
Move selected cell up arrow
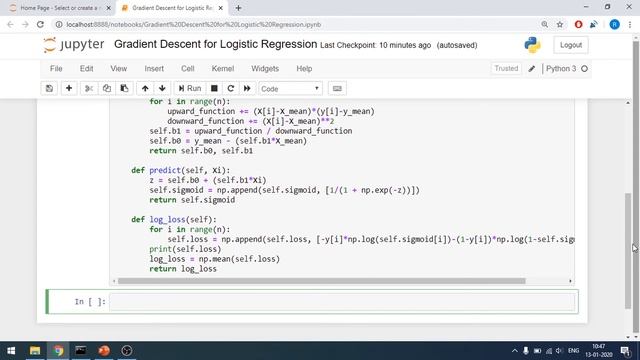tap(145, 89)
